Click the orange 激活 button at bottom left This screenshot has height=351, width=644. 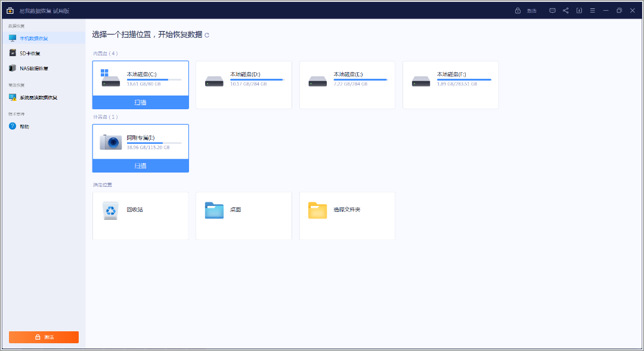[44, 337]
